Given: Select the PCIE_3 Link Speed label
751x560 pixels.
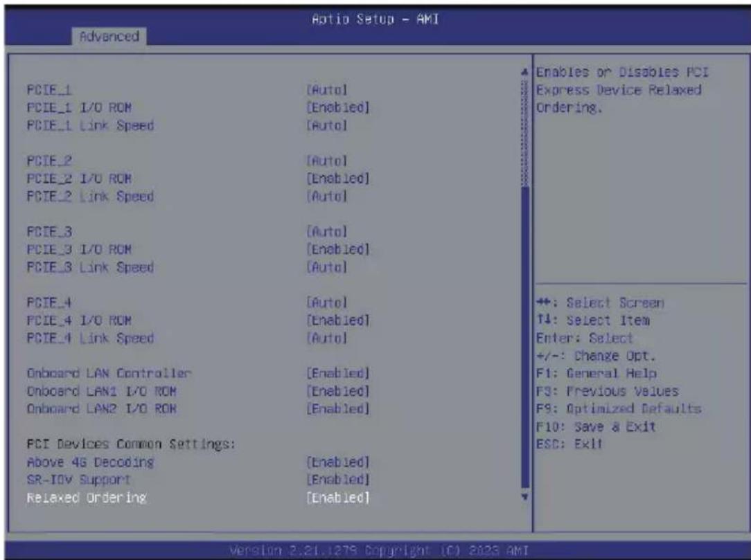Looking at the screenshot, I should (x=90, y=267).
